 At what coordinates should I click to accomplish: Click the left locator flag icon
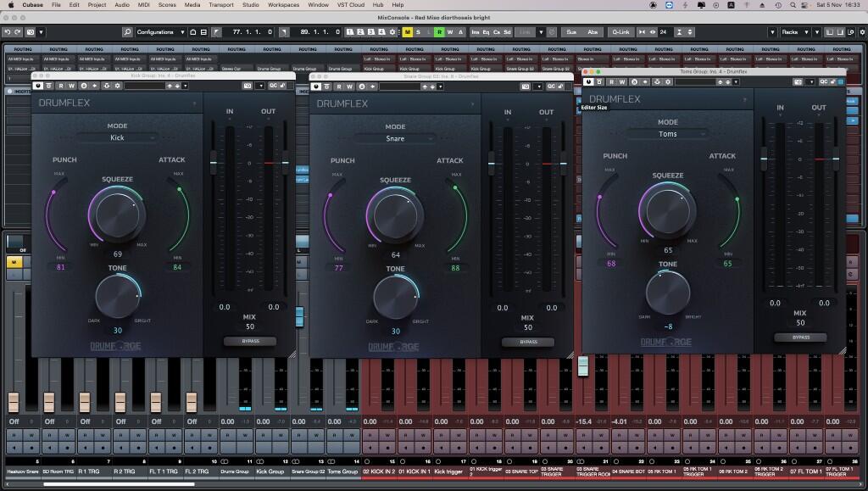pos(216,32)
